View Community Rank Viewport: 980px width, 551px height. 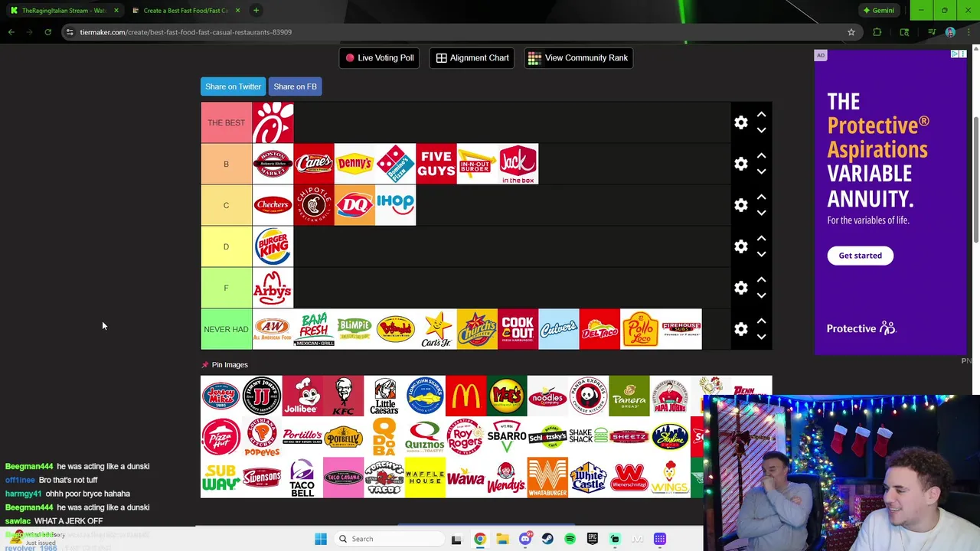[578, 58]
